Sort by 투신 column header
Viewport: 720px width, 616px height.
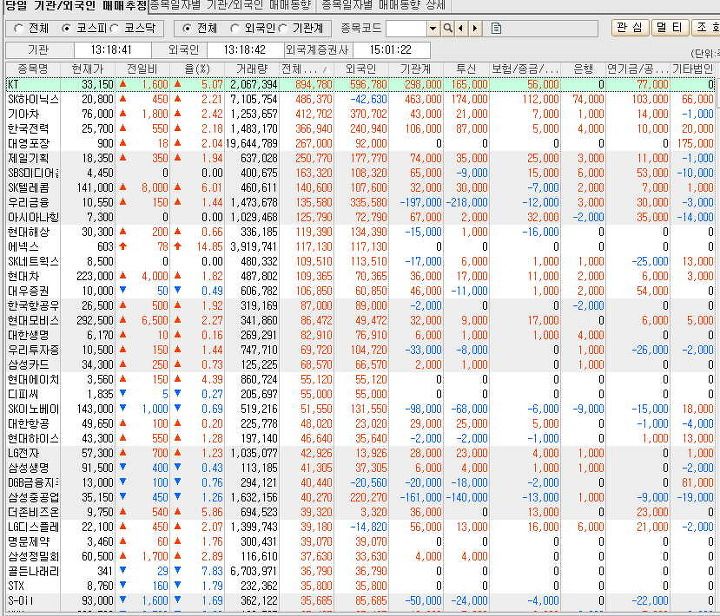[466, 69]
